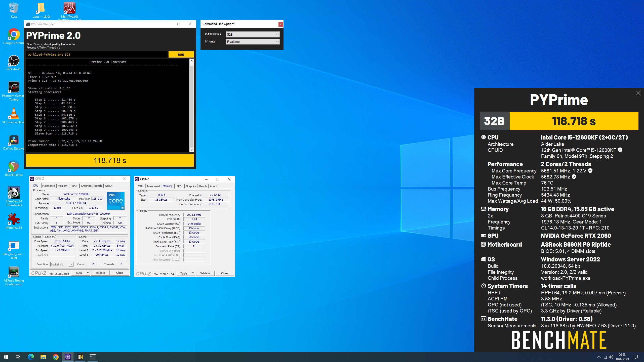Open Socket #1 selection dropdown
The height and width of the screenshot is (362, 644).
[x=62, y=264]
